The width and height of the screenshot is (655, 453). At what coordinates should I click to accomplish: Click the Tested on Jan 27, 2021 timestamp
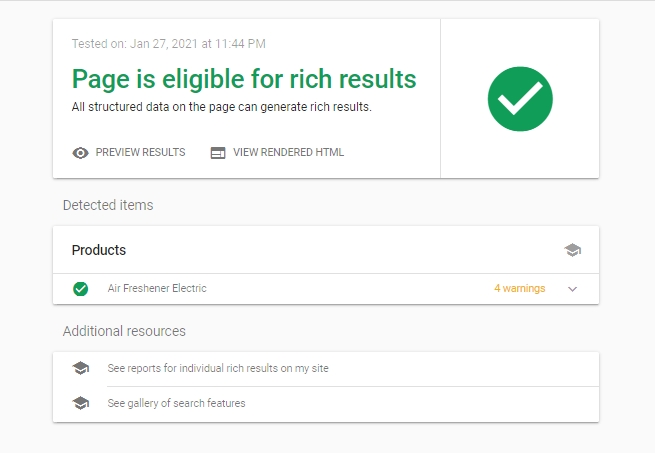[169, 44]
